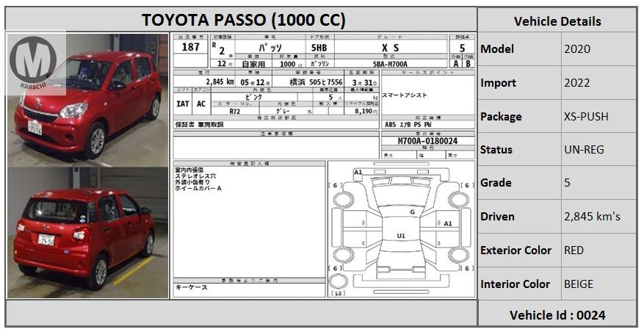Click the 8,190 recycle fee cell
The image size is (644, 335).
click(363, 111)
